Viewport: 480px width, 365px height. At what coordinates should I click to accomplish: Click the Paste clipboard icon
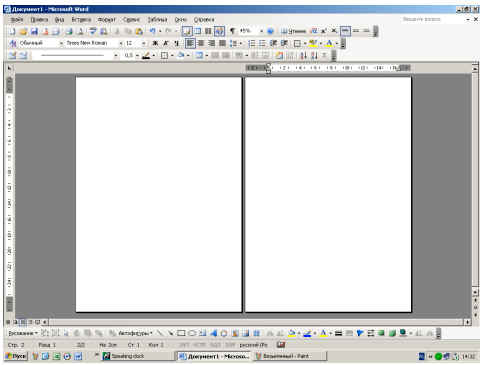[x=139, y=31]
